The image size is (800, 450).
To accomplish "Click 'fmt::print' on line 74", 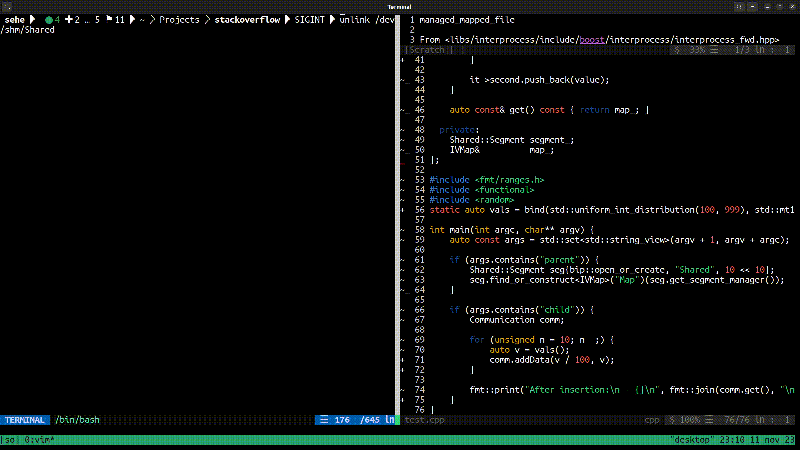I will 494,390.
